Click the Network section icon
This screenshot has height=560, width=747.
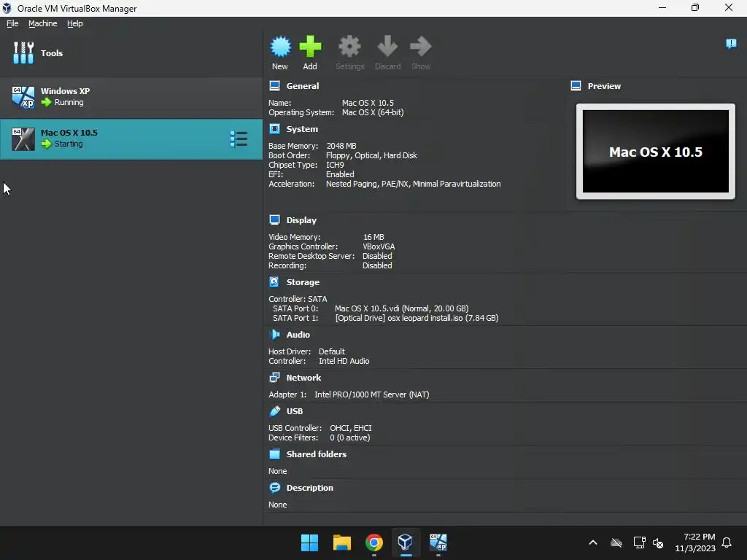click(x=274, y=378)
